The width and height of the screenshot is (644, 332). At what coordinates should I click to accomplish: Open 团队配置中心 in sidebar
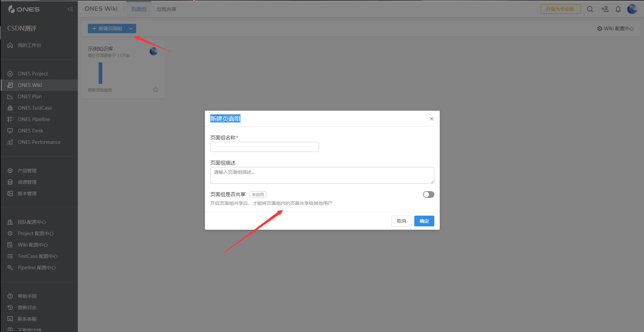click(39, 222)
